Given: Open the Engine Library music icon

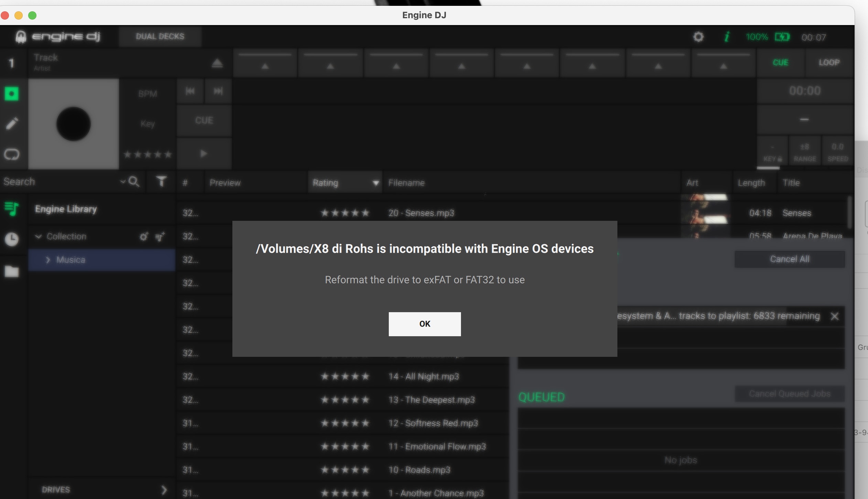Looking at the screenshot, I should click(12, 208).
